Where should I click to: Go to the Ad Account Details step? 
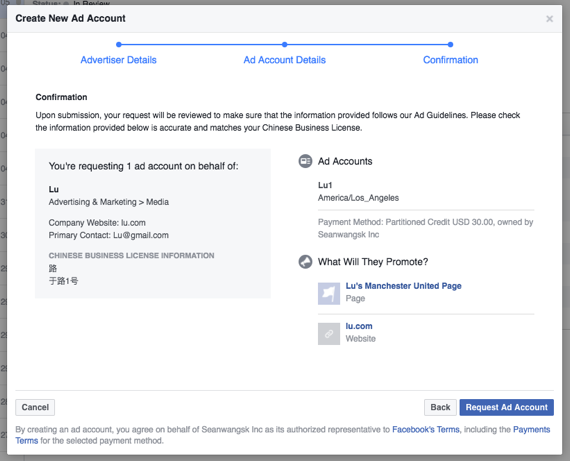[285, 60]
